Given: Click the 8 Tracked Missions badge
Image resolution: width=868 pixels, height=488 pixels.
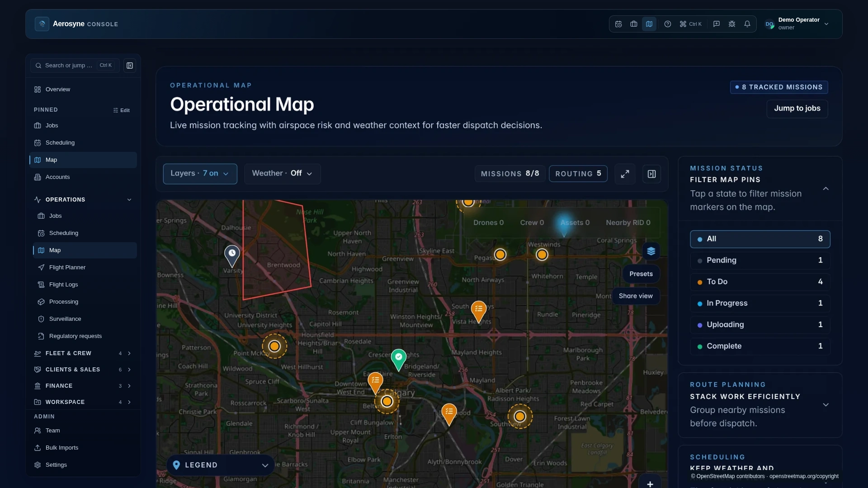Looking at the screenshot, I should (779, 87).
